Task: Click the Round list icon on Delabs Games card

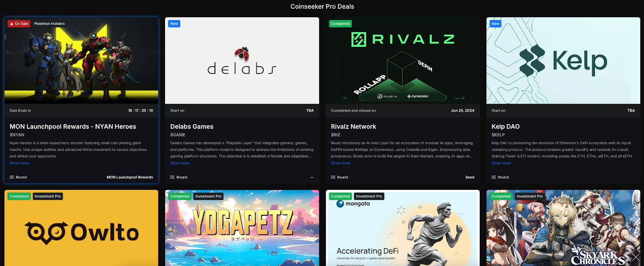Action: tap(172, 177)
